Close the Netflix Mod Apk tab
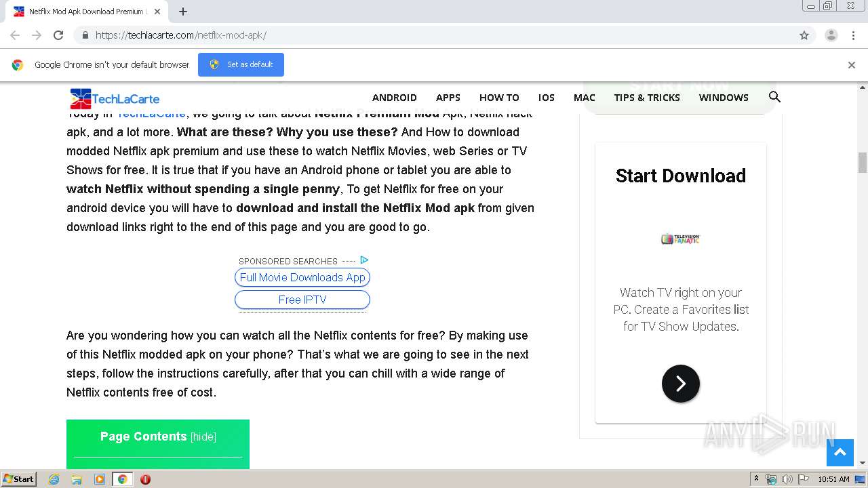868x488 pixels. coord(157,12)
